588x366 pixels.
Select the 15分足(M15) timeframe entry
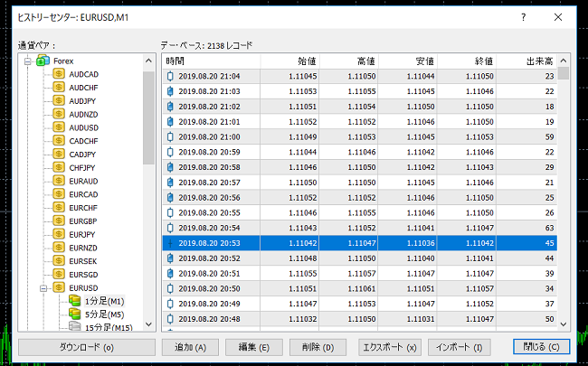click(105, 327)
